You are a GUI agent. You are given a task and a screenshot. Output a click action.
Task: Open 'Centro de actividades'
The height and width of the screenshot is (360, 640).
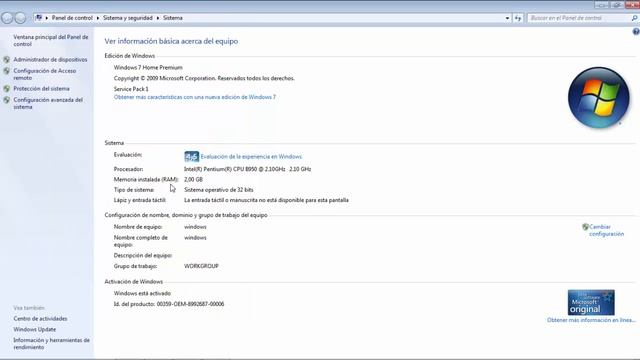(40, 319)
